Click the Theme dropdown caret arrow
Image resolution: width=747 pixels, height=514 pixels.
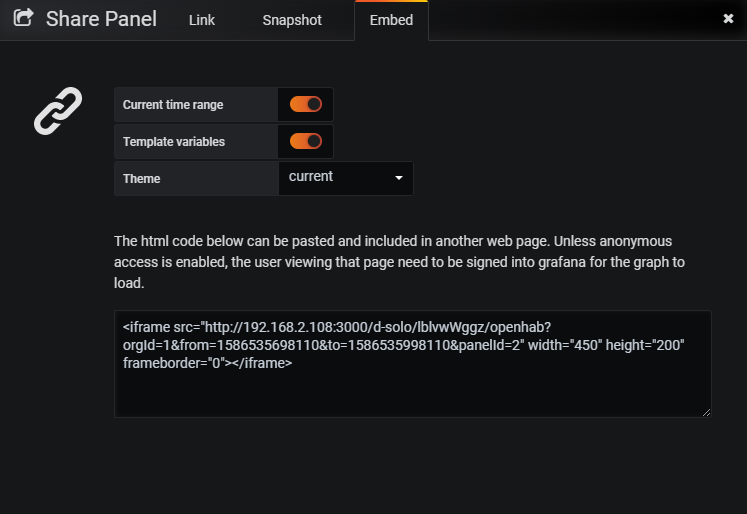pos(399,178)
